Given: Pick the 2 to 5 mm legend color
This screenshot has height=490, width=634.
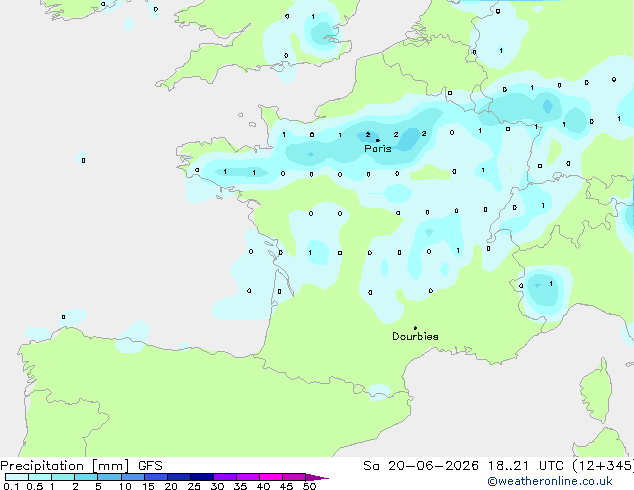Looking at the screenshot, I should (86, 477).
